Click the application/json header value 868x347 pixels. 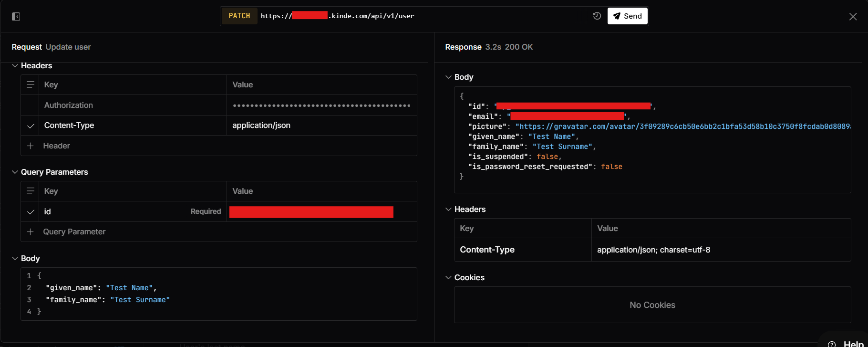tap(261, 125)
